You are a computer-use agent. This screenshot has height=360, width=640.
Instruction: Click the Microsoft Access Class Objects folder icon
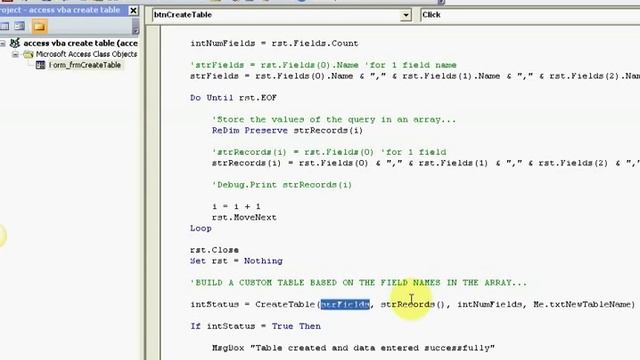pyautogui.click(x=28, y=54)
